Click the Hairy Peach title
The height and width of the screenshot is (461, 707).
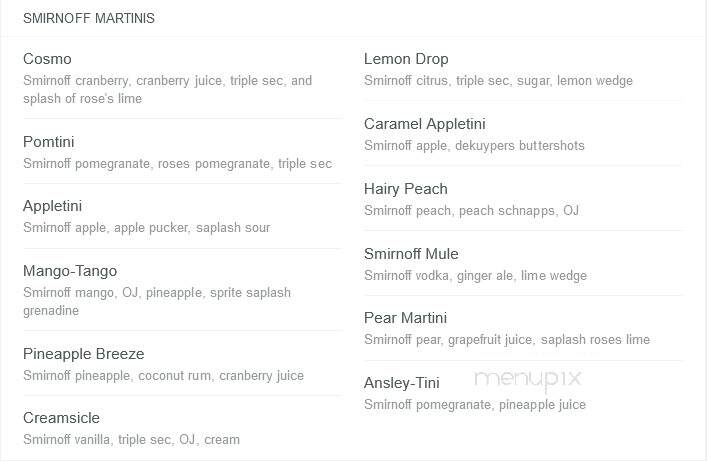(x=405, y=189)
